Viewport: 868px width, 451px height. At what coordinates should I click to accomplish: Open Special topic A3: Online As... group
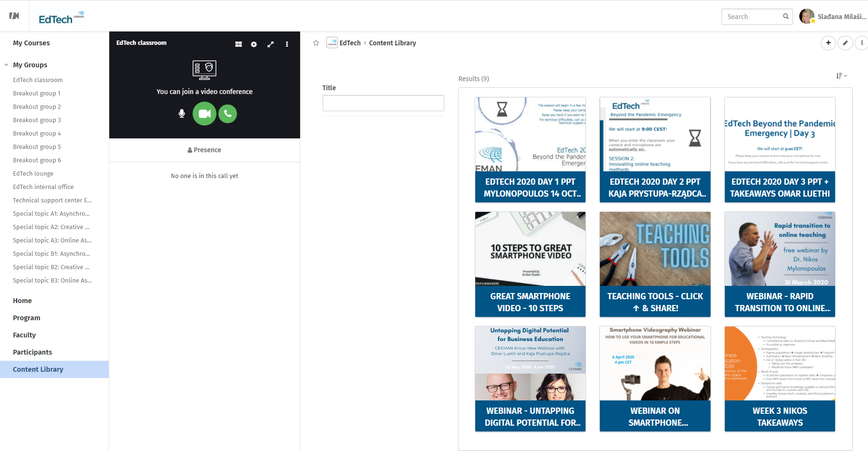(52, 241)
